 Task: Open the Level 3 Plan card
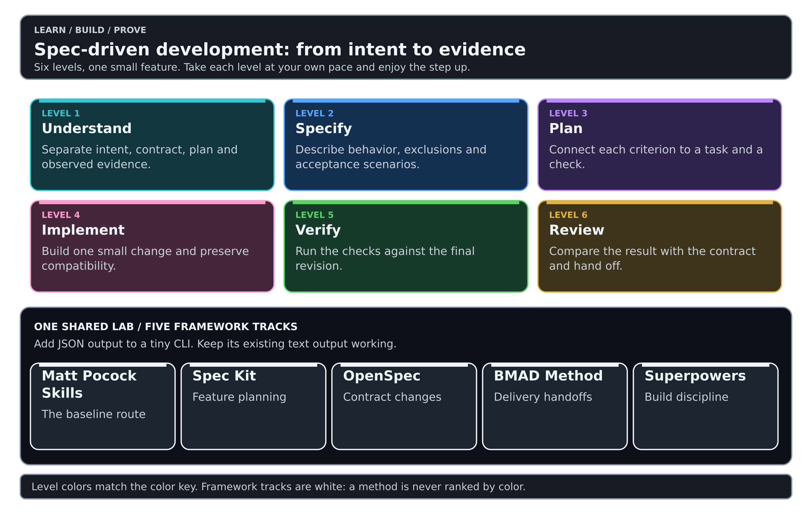point(660,145)
